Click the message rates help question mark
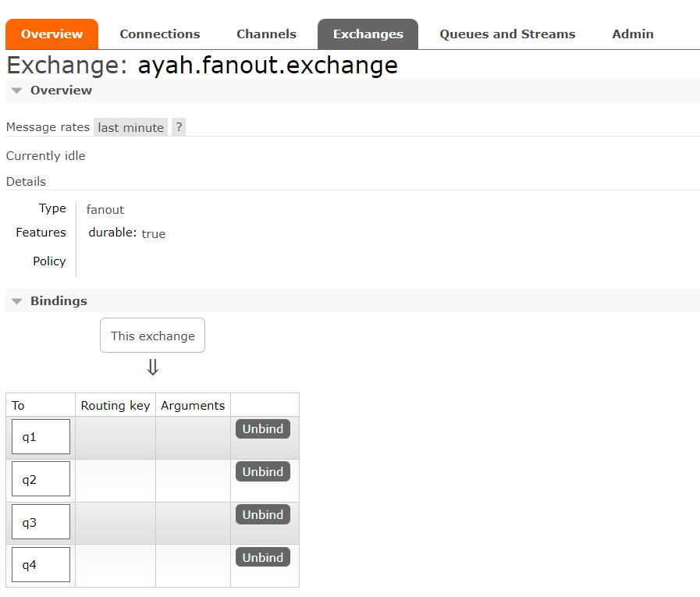 pyautogui.click(x=179, y=127)
